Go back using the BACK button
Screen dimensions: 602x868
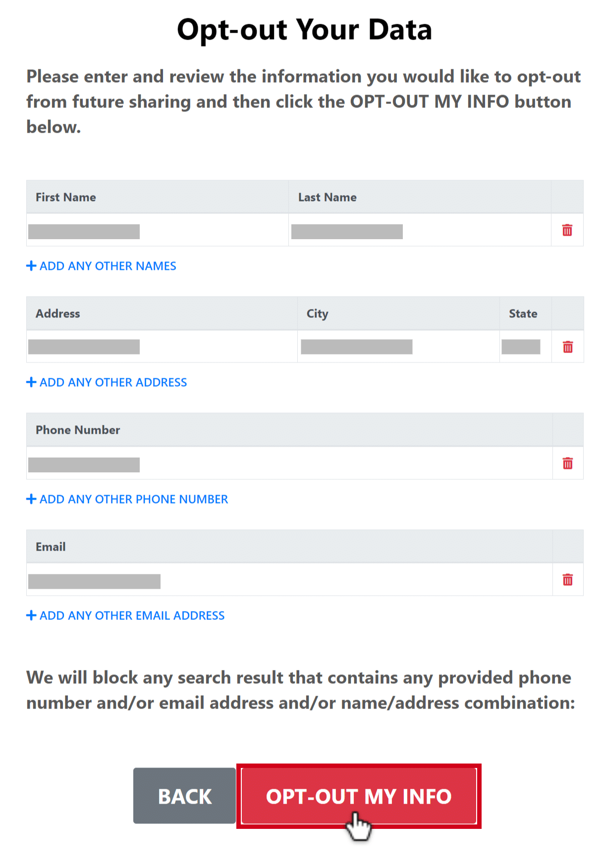184,796
